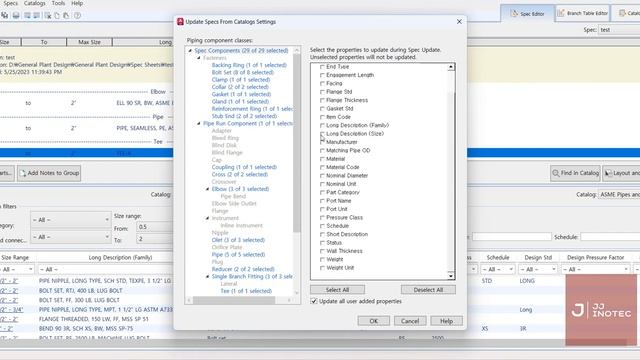This screenshot has height=360, width=640.
Task: Tick the Long Description (Family) checkbox
Action: (x=322, y=125)
